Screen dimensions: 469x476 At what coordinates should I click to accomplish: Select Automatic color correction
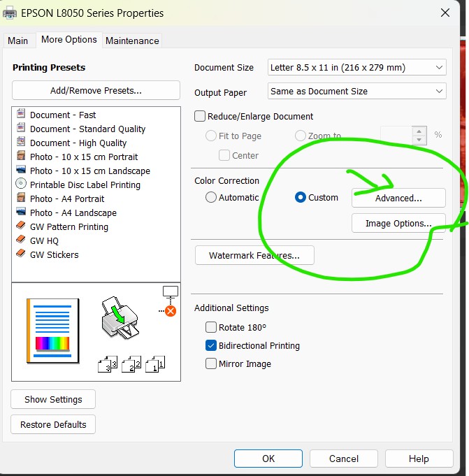pyautogui.click(x=211, y=198)
